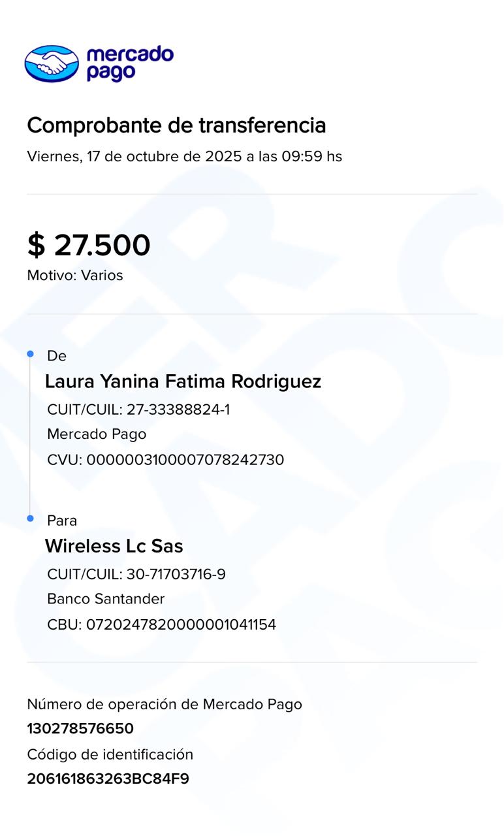The height and width of the screenshot is (836, 504).
Task: Click the recipient CUIT/CUIL 30-71703716-9
Action: click(136, 575)
